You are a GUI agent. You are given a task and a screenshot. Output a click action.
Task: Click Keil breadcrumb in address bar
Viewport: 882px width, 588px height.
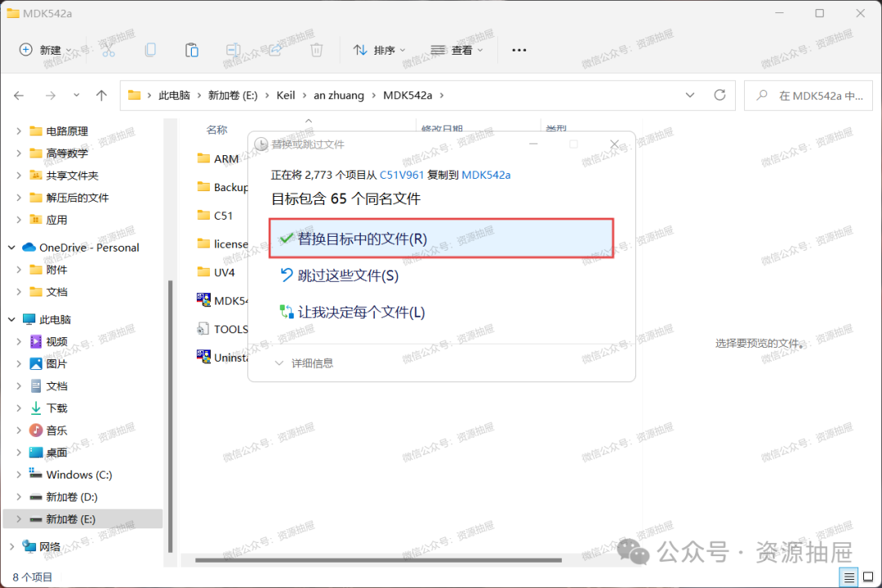click(286, 96)
